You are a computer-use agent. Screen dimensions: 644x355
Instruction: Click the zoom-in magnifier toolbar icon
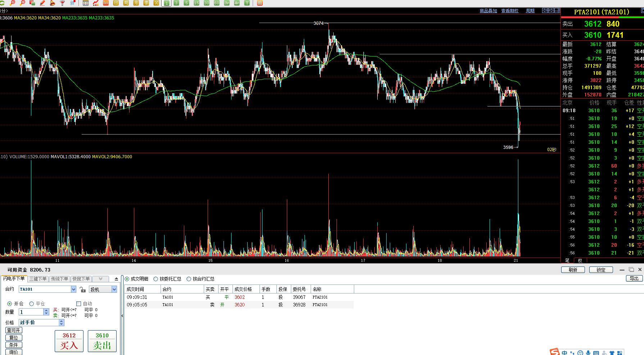pos(13,3)
